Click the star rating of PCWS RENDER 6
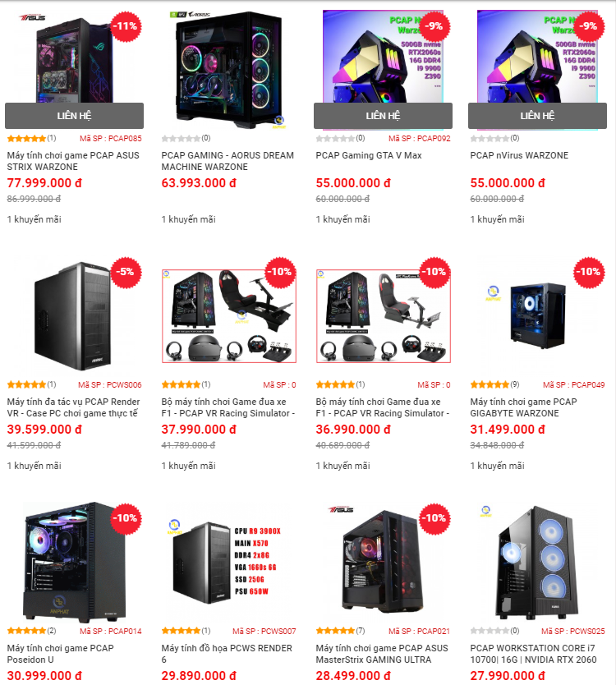Image resolution: width=616 pixels, height=685 pixels. click(x=181, y=631)
